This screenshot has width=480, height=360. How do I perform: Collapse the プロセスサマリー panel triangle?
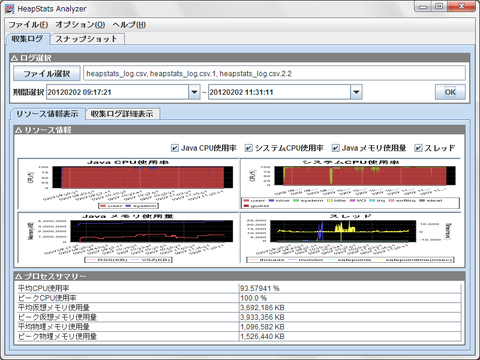click(19, 276)
